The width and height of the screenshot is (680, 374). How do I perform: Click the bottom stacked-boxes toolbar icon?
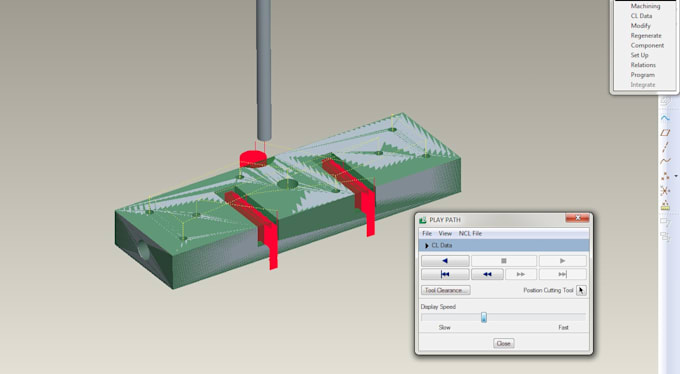(665, 236)
